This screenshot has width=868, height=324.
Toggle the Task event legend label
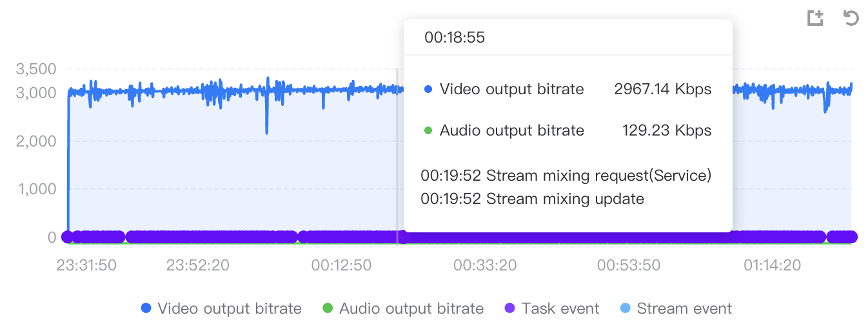(x=560, y=309)
